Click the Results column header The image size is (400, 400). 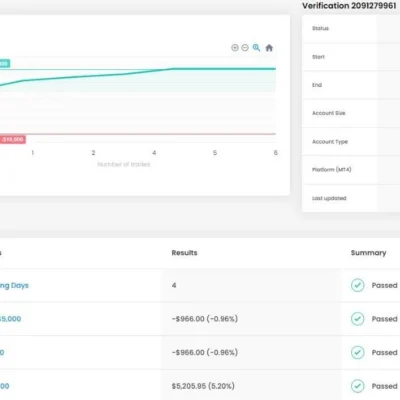(184, 253)
